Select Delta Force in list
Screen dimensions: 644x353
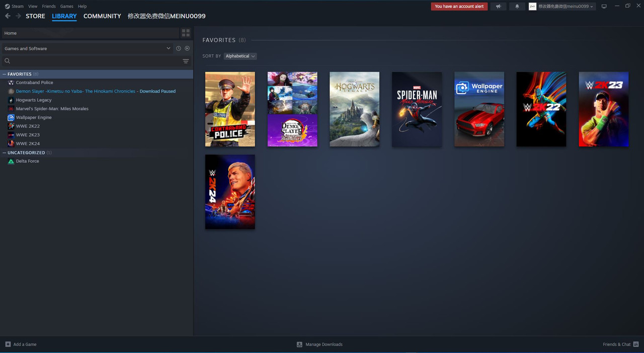(28, 161)
